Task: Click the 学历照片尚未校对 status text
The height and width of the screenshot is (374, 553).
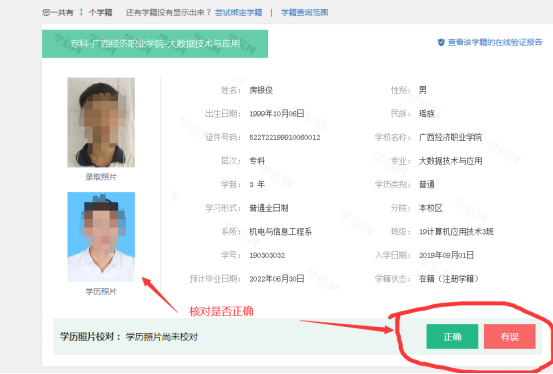Action: [162, 337]
